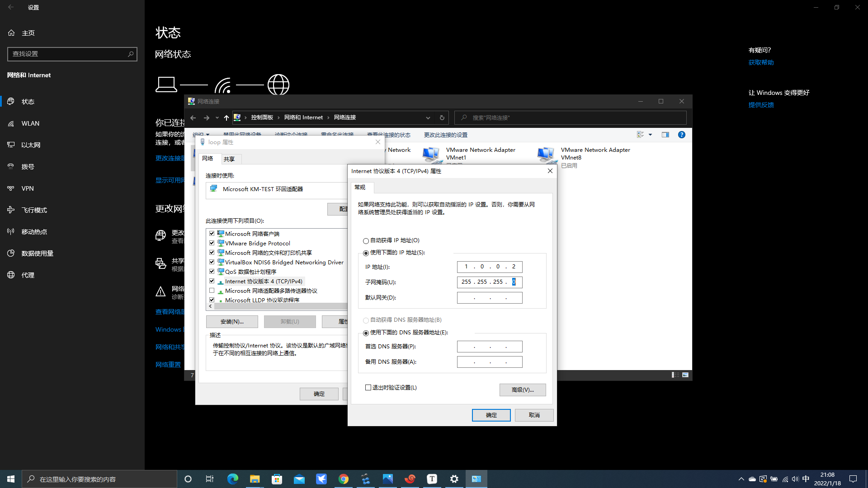Open 以太网 settings page

click(x=72, y=145)
